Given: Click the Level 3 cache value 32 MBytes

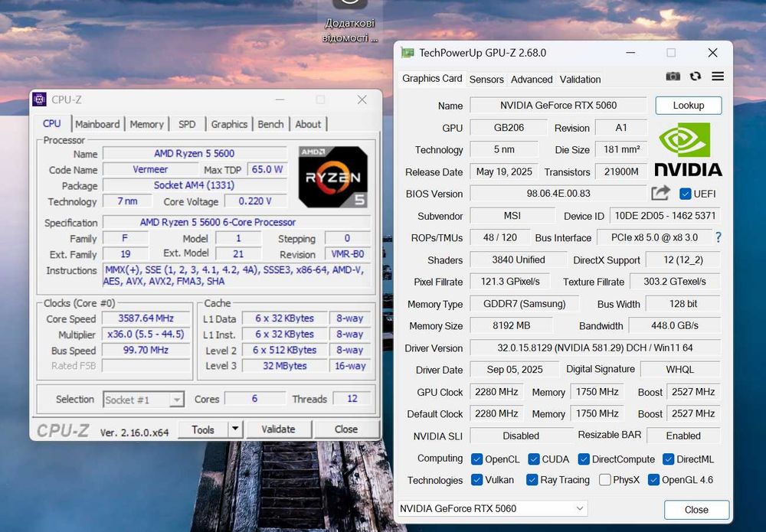Looking at the screenshot, I should pyautogui.click(x=285, y=366).
